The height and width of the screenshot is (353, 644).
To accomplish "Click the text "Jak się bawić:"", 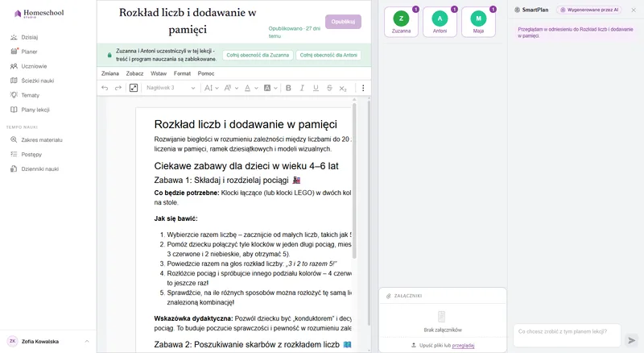I will pos(175,218).
